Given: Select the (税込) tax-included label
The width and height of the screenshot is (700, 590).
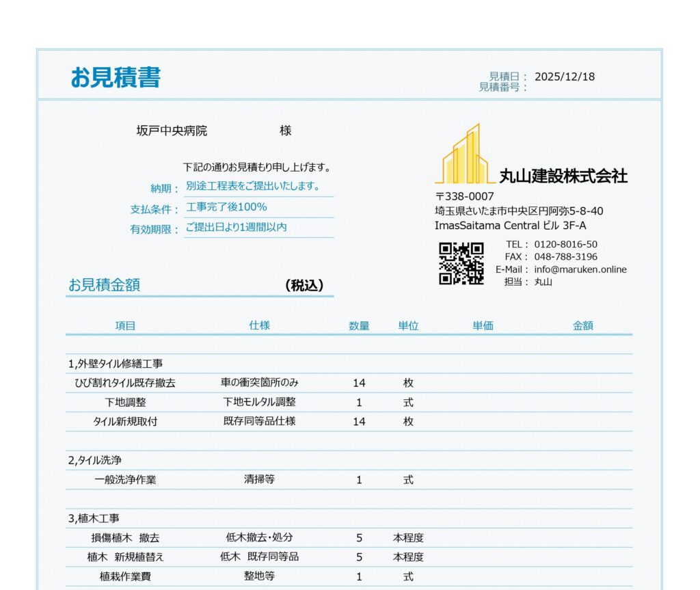Looking at the screenshot, I should tap(305, 286).
